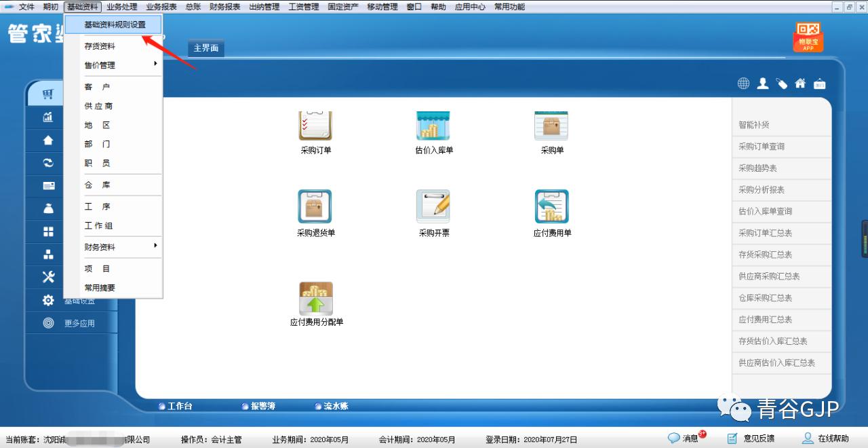This screenshot has width=868, height=448.
Task: Select the wrench tools sidebar icon
Action: click(x=48, y=277)
